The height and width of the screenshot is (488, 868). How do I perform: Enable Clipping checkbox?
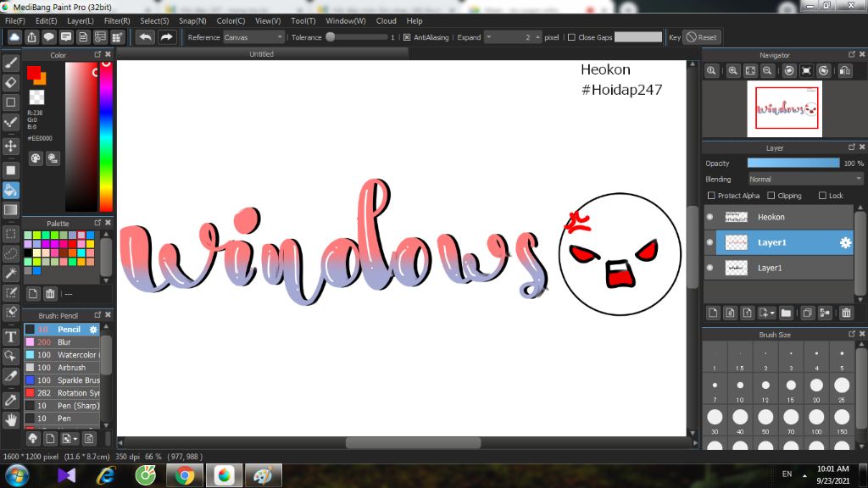coord(771,196)
